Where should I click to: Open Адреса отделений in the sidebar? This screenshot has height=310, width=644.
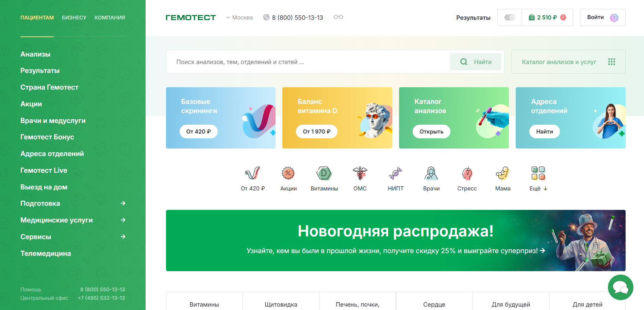(52, 154)
